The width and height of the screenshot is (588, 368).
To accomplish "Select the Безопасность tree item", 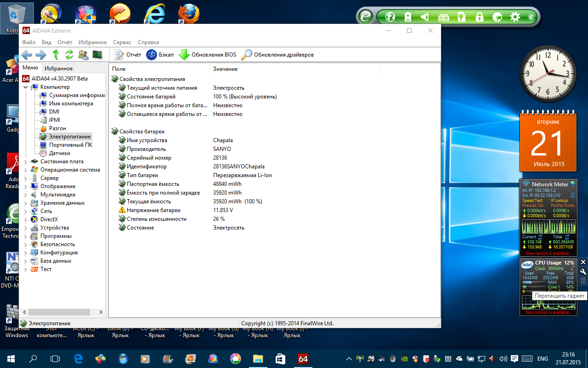I will 57,244.
